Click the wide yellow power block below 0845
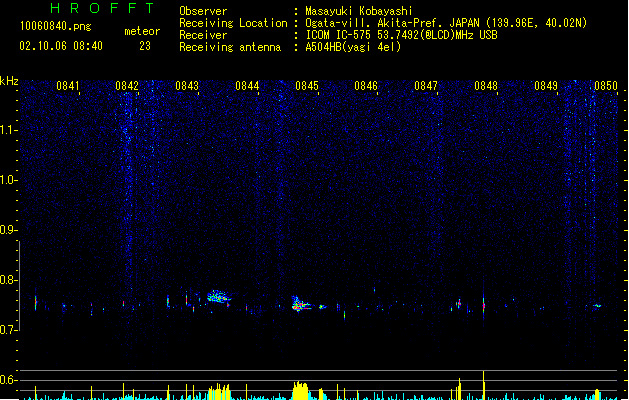 (x=300, y=391)
